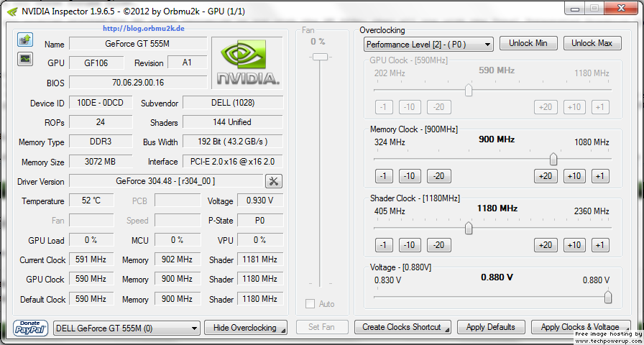This screenshot has width=644, height=345.
Task: Increase Shader Clock by 1 MHz
Action: click(600, 245)
